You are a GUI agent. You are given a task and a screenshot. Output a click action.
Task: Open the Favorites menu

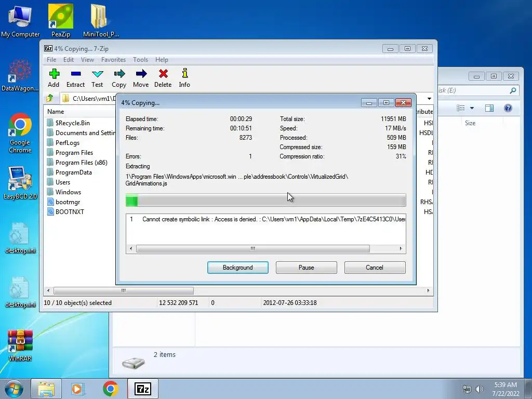pyautogui.click(x=113, y=60)
